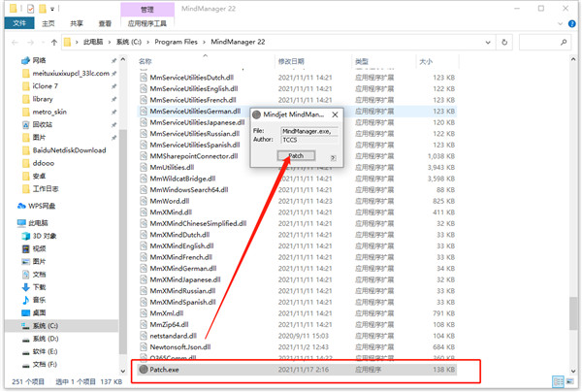Switch to the 查看 ribbon tab
The image size is (582, 392).
[x=105, y=23]
